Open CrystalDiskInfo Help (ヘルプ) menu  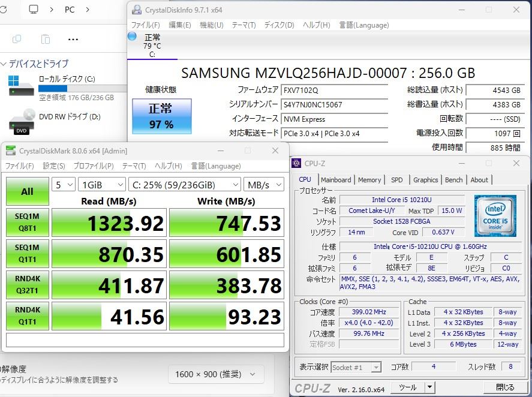coord(317,25)
